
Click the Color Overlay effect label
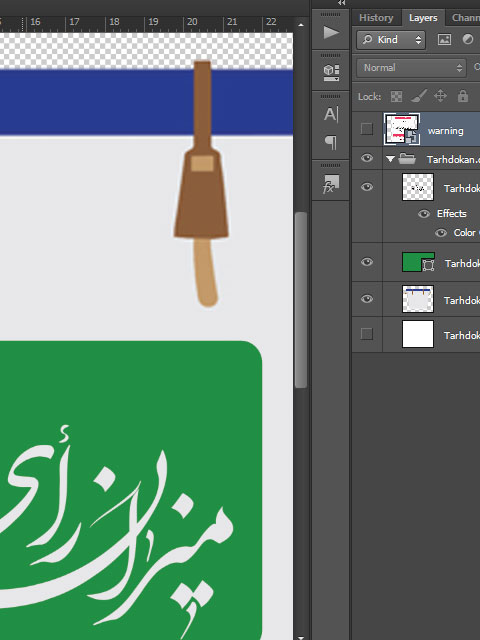click(x=467, y=233)
